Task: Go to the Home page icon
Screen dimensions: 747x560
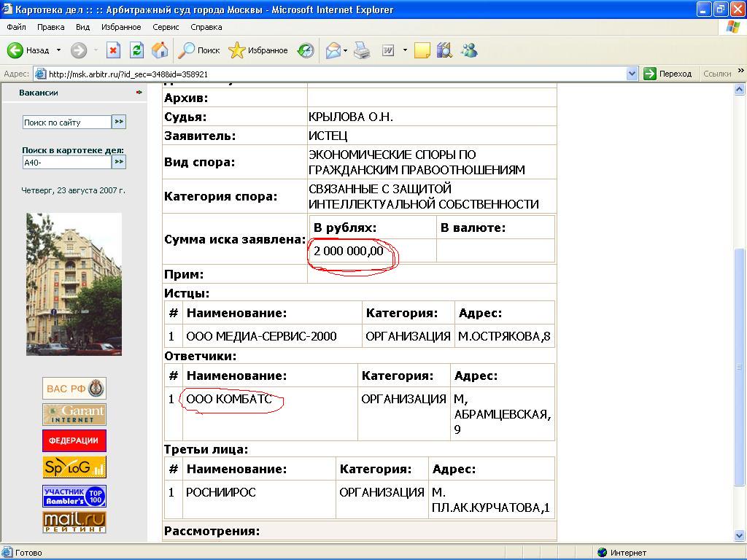Action: coord(160,50)
